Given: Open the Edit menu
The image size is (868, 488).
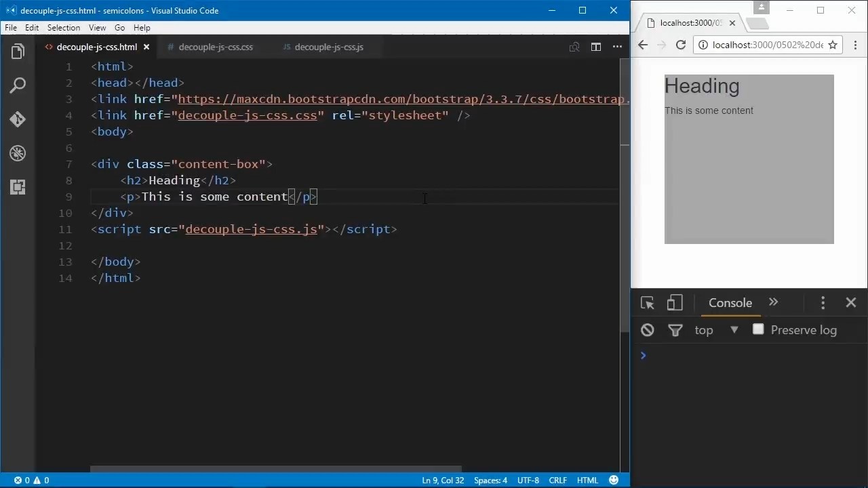Looking at the screenshot, I should click(x=32, y=28).
